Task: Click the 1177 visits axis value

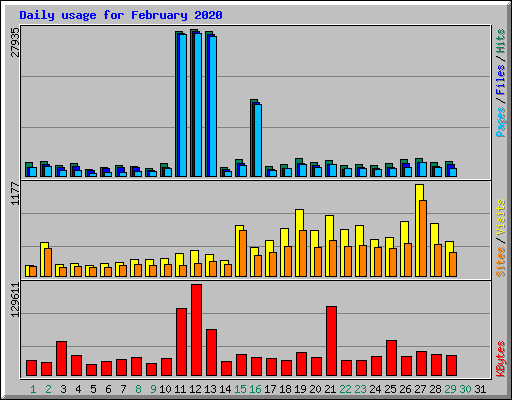Action: (x=15, y=193)
